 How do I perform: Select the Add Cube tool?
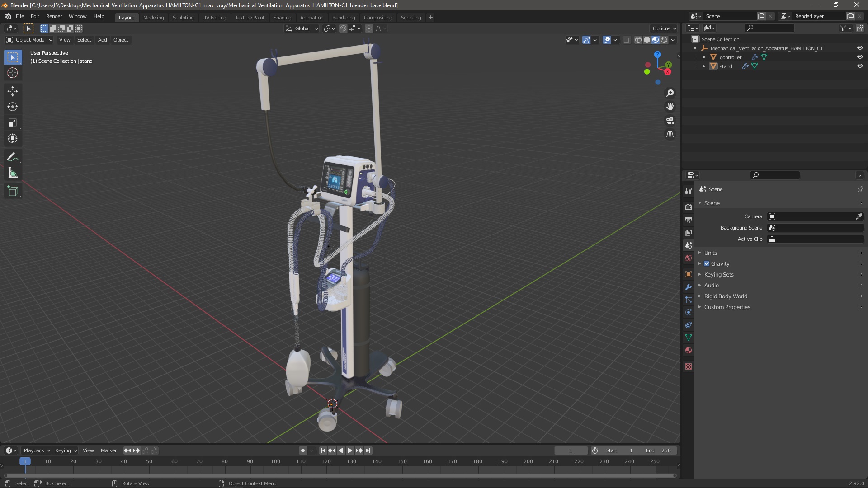pyautogui.click(x=13, y=191)
